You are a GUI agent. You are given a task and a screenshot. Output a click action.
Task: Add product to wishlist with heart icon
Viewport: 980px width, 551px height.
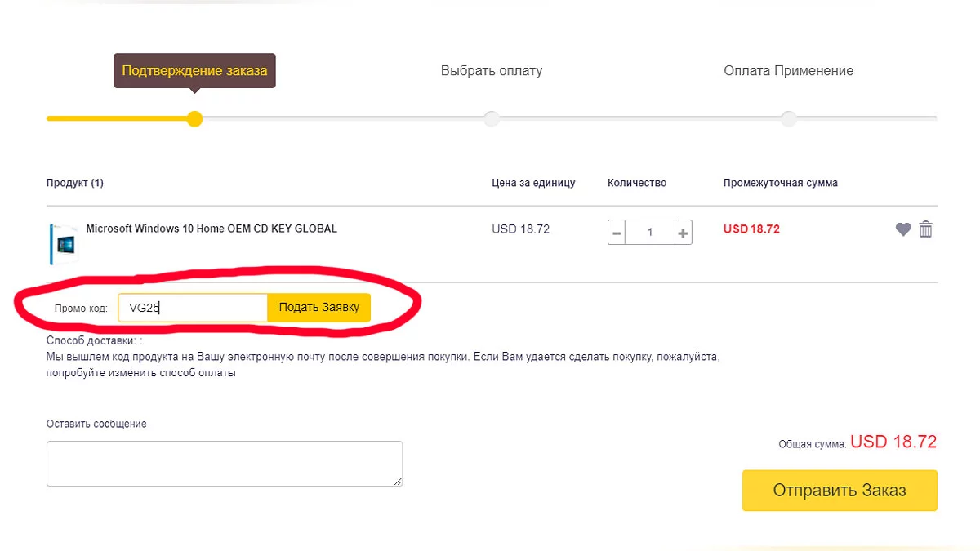click(902, 230)
